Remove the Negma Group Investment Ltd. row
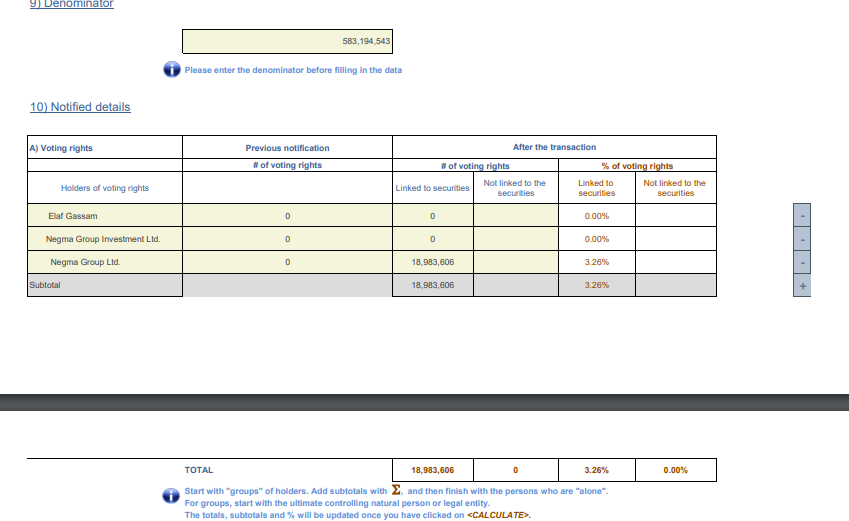The width and height of the screenshot is (849, 521). point(802,239)
